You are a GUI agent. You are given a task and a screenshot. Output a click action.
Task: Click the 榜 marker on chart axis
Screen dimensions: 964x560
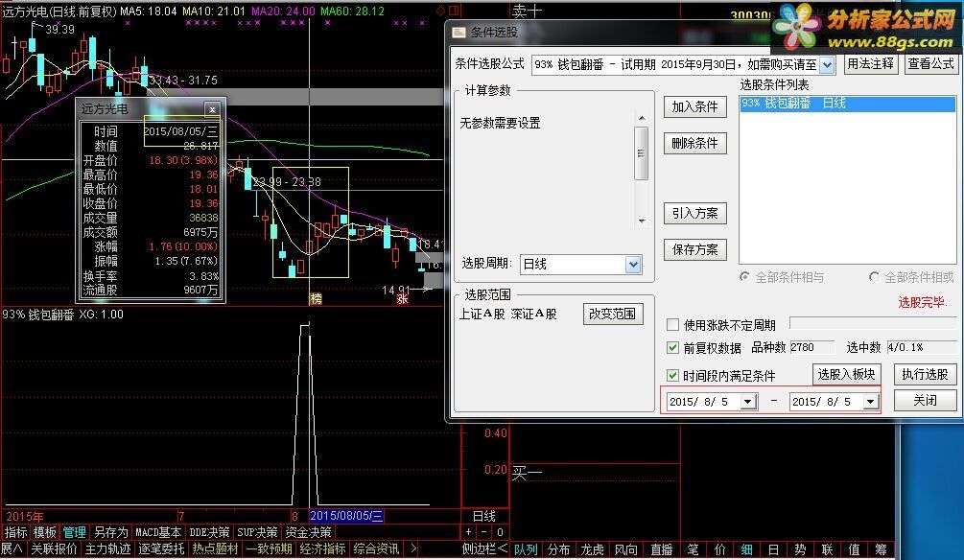(316, 299)
